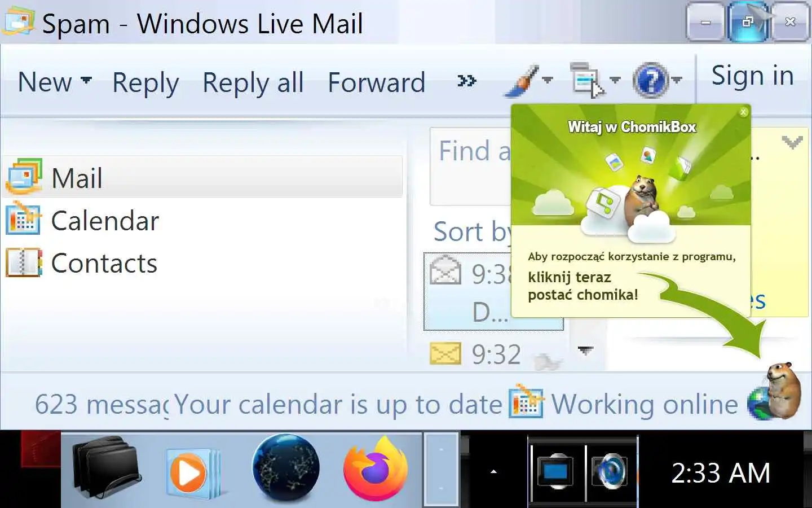Launch Firefox from the taskbar
The height and width of the screenshot is (508, 812).
(x=375, y=468)
